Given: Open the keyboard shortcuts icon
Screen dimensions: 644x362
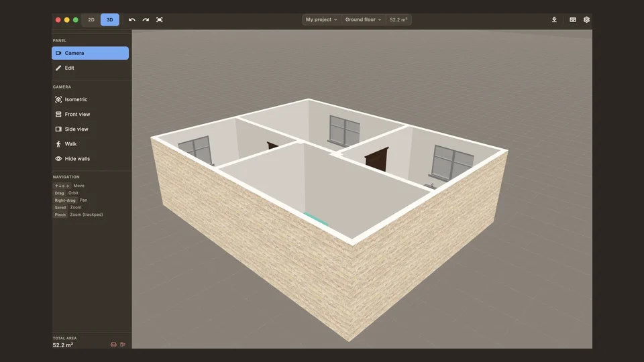Looking at the screenshot, I should tap(572, 19).
